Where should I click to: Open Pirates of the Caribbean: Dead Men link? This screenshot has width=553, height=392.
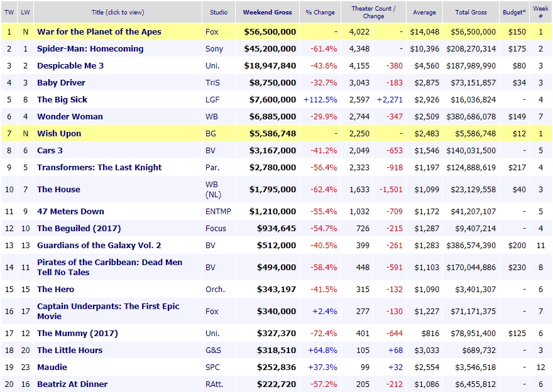[110, 267]
